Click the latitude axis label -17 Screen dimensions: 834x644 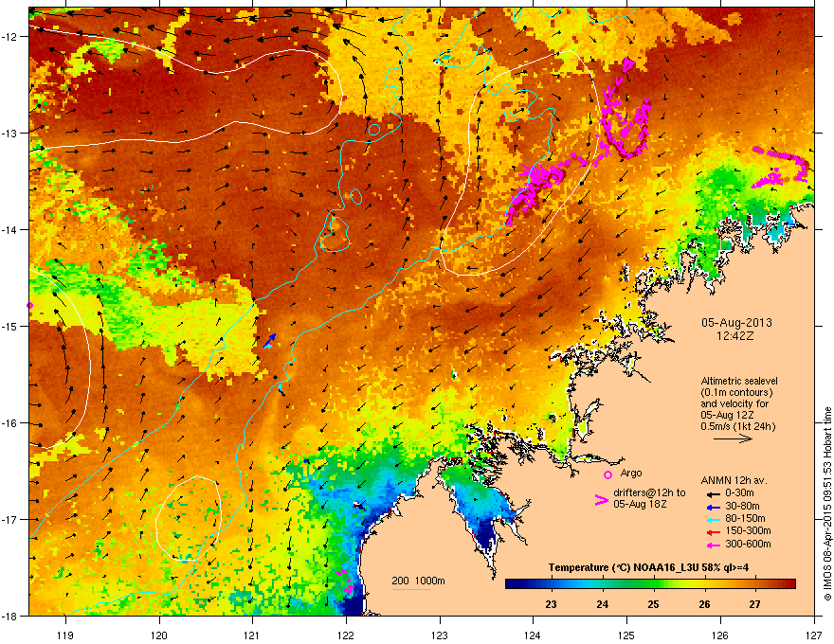pyautogui.click(x=10, y=519)
